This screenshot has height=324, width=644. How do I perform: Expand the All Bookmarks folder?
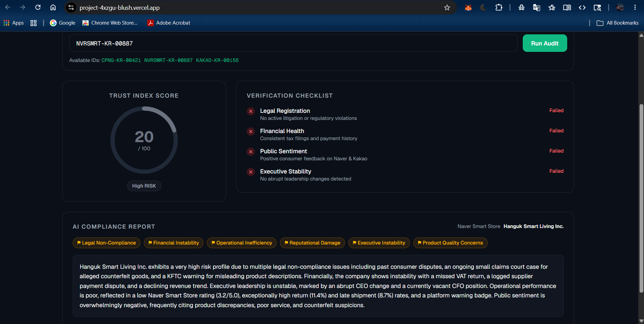617,23
